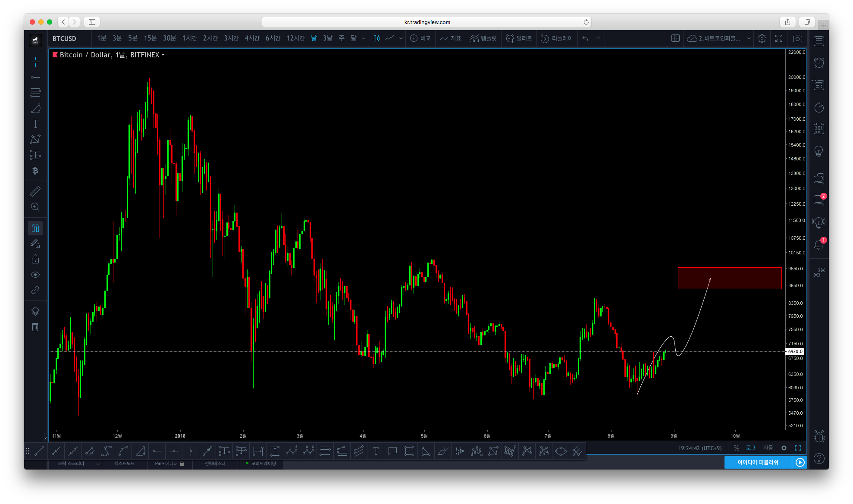Click the 비교 compare button
Screen dimensions: 853x504
tap(420, 38)
